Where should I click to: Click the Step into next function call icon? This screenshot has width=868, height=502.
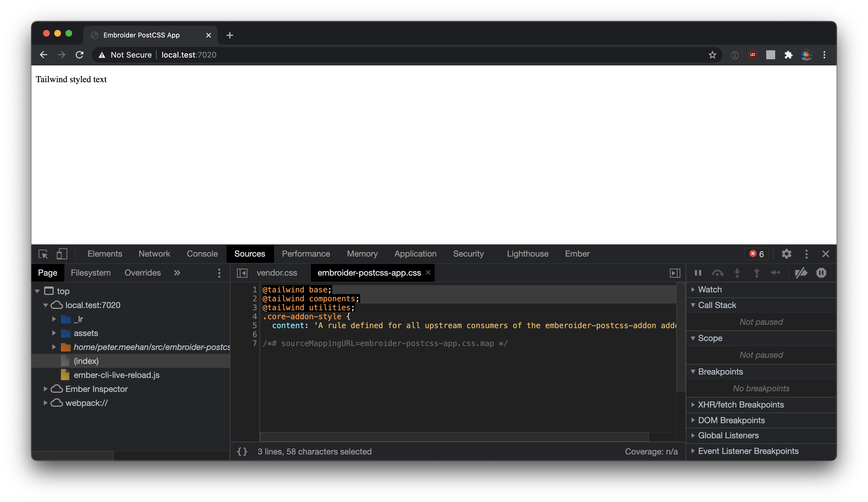[737, 273]
